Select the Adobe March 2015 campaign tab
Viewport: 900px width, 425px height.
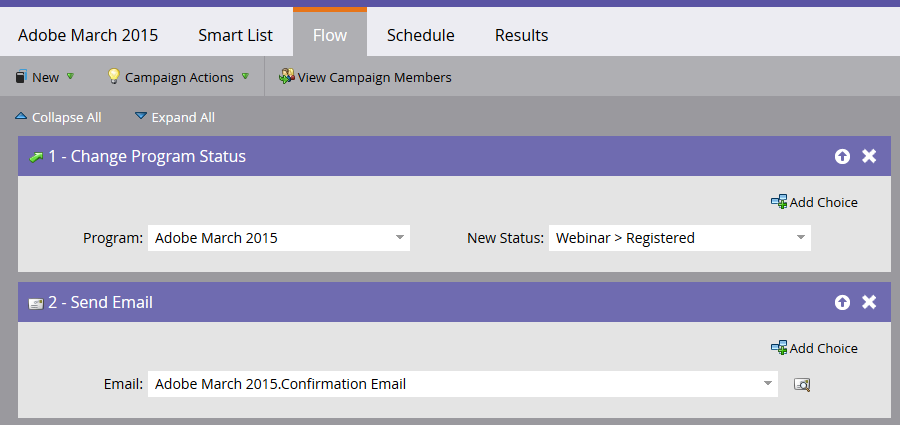point(88,35)
